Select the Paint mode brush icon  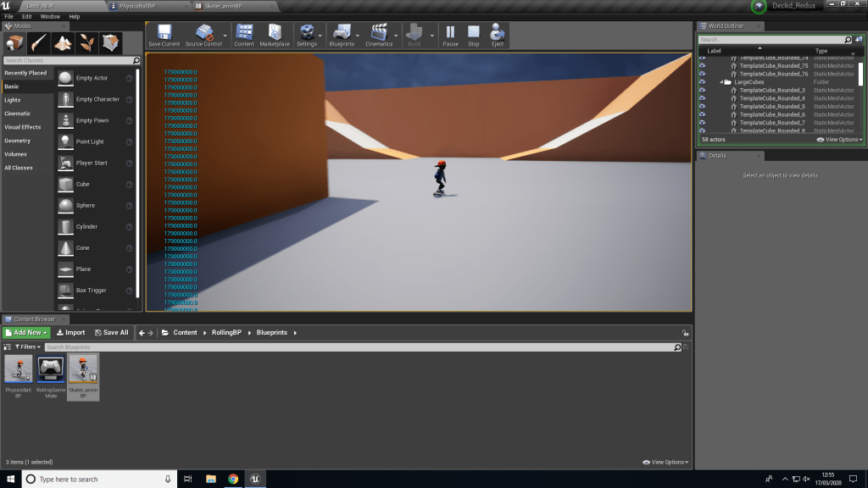point(40,42)
